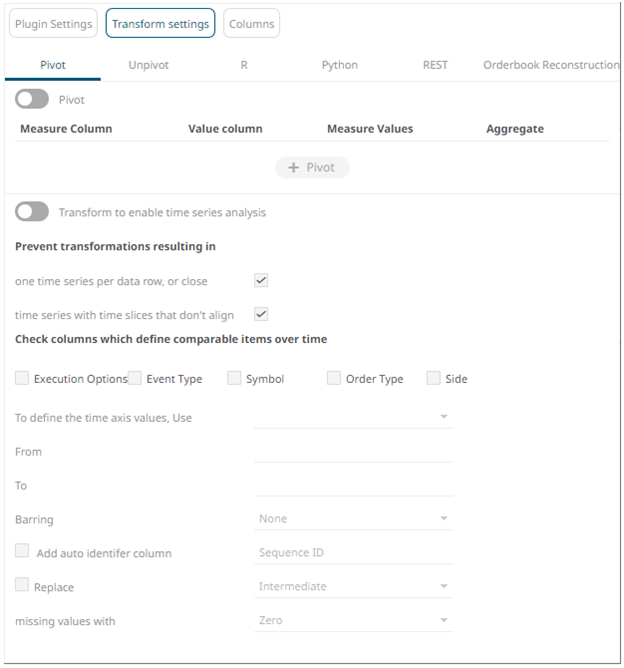Select the REST tab
The width and height of the screenshot is (624, 668).
click(x=435, y=65)
